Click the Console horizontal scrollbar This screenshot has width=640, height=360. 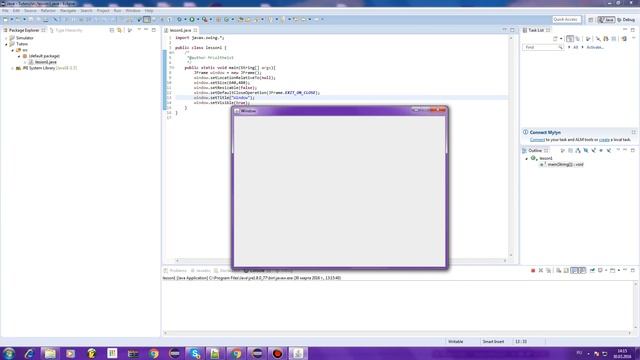pos(398,333)
